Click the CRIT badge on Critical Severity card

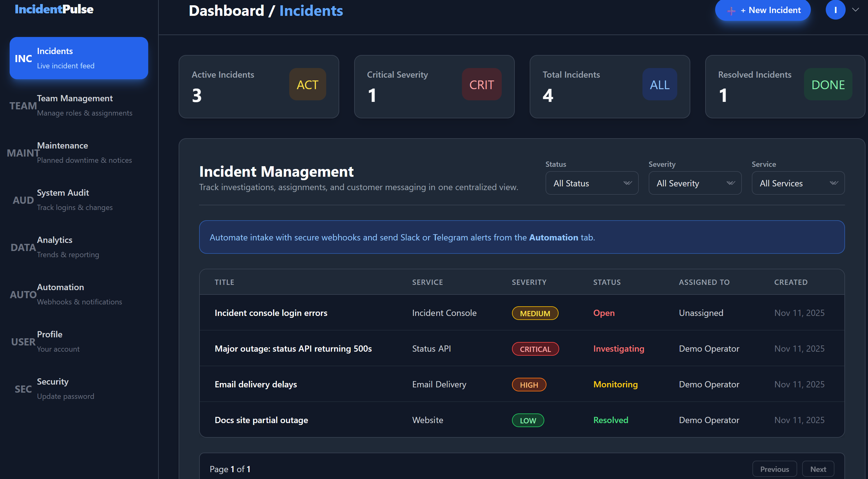click(482, 84)
